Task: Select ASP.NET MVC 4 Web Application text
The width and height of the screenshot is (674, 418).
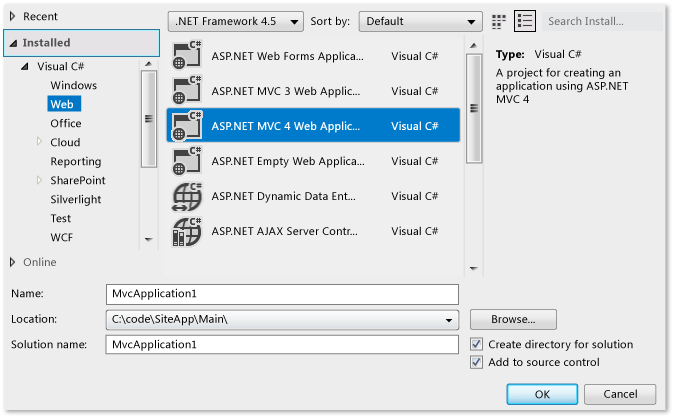Action: pos(285,126)
